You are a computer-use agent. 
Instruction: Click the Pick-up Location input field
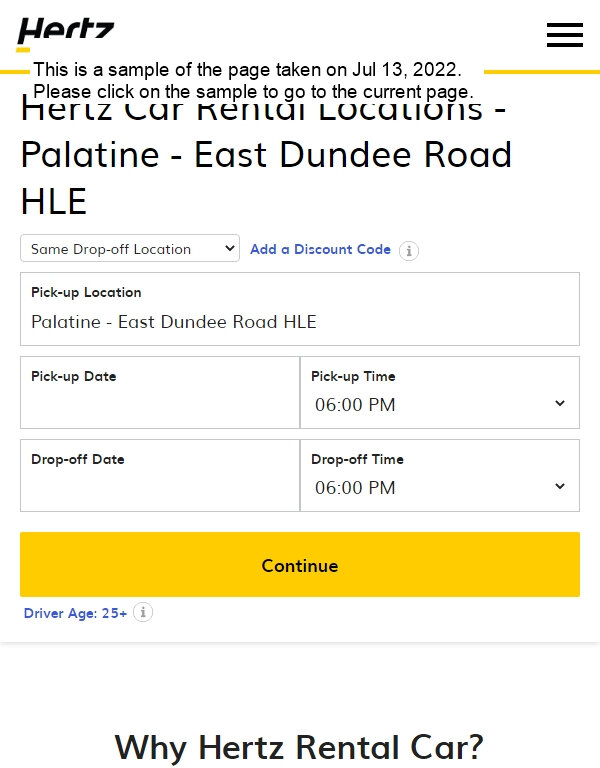[300, 309]
